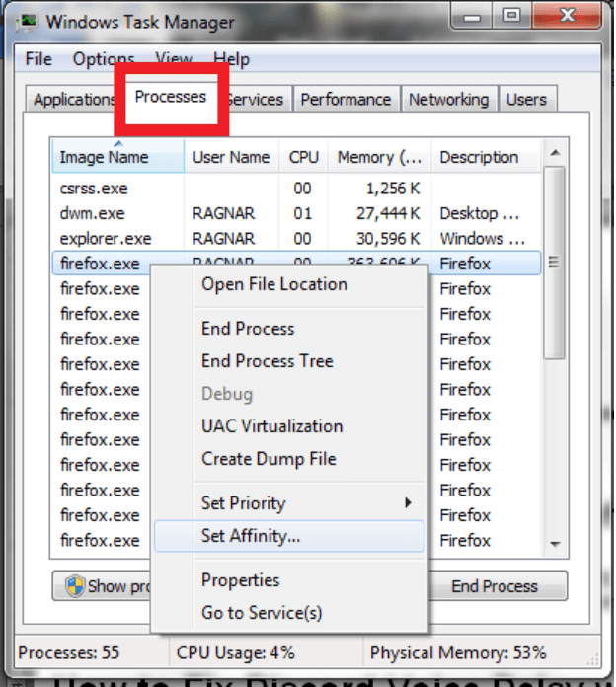Select the dwm.exe process row
Viewport: 616px width, 687px height.
coord(296,213)
